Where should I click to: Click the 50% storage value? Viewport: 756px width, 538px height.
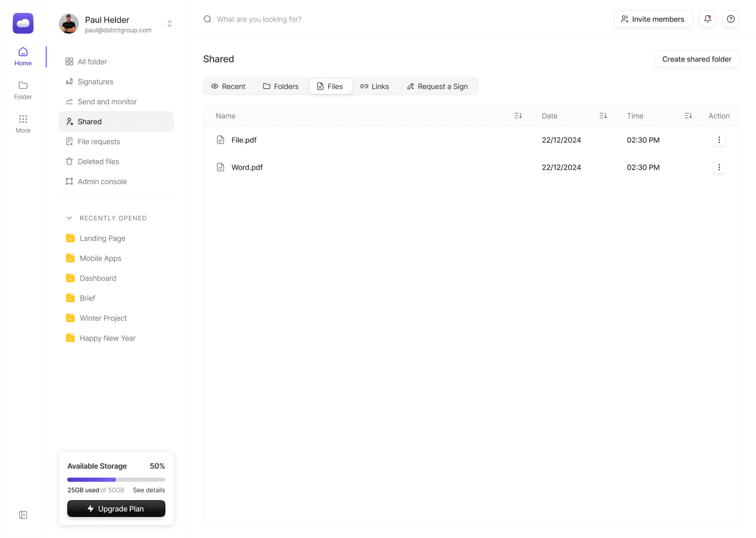point(157,466)
